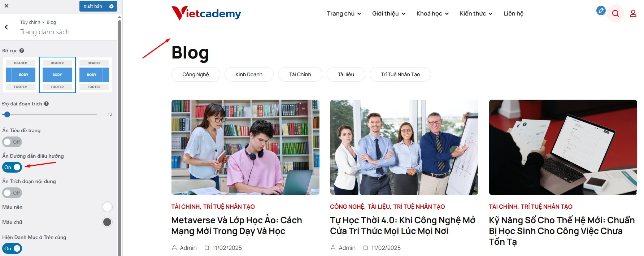Go back using the left chevron arrow
Viewport: 644px width, 256px height.
coord(6,27)
